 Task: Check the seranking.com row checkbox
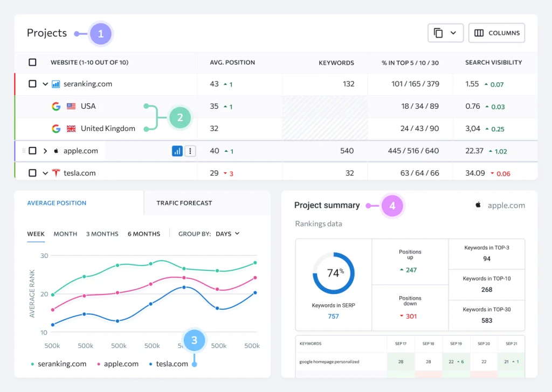[x=32, y=83]
